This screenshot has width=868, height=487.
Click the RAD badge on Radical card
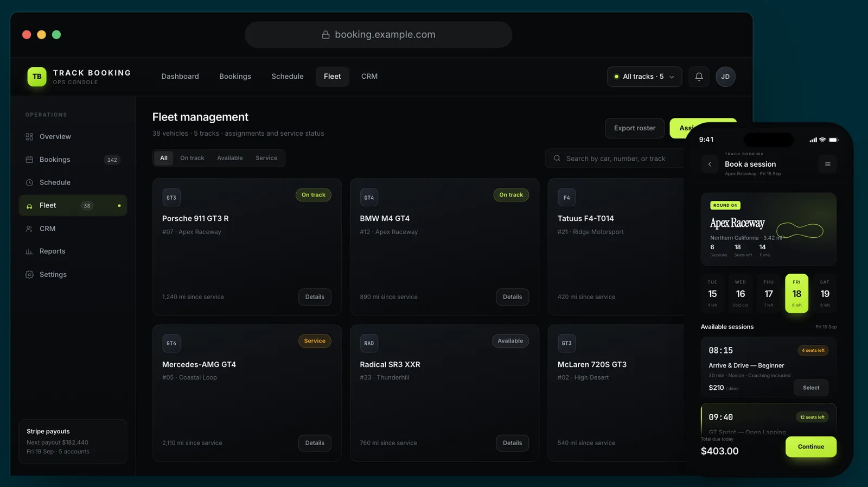click(x=369, y=343)
